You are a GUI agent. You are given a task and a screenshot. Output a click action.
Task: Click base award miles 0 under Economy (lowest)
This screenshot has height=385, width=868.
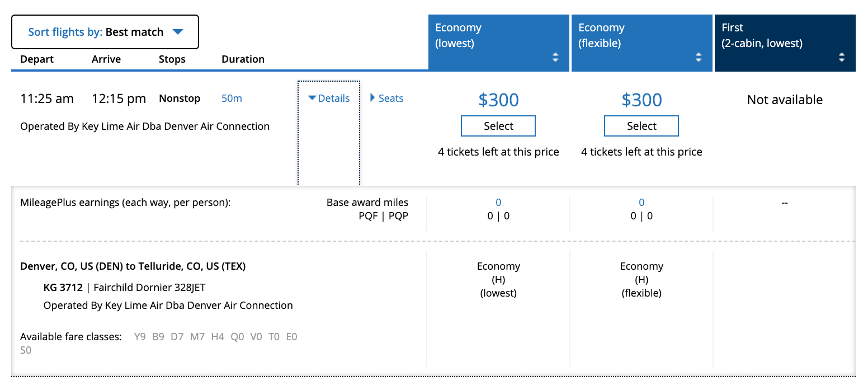click(498, 203)
